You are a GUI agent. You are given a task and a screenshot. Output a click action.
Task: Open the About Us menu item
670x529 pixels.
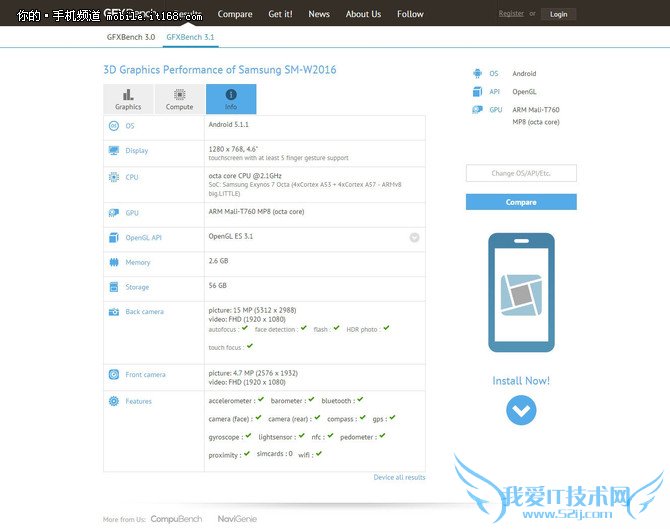[x=363, y=14]
